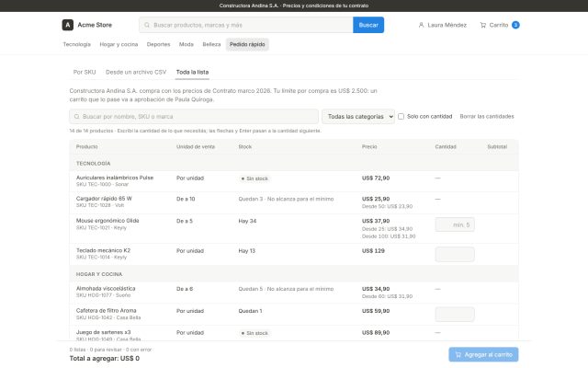Click the Quedan 1 stock text
Screen dimensions: 588x368
click(250, 311)
